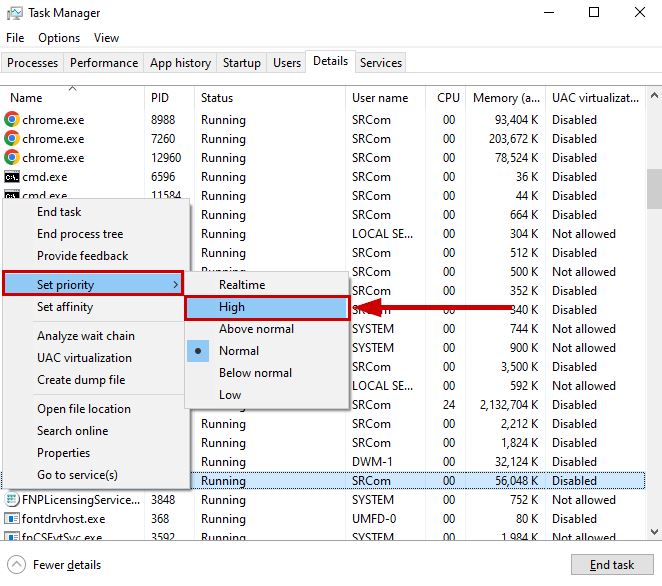Switch to the Performance tab

coord(104,63)
